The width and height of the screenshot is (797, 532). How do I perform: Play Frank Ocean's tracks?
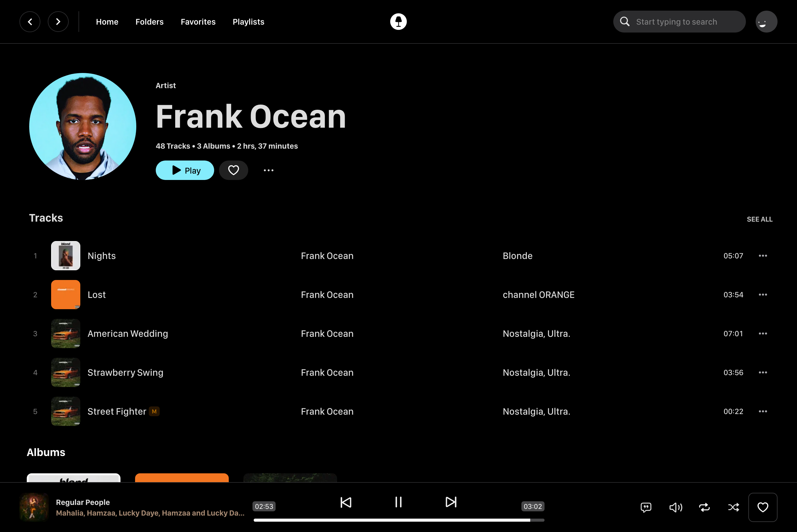click(x=185, y=170)
